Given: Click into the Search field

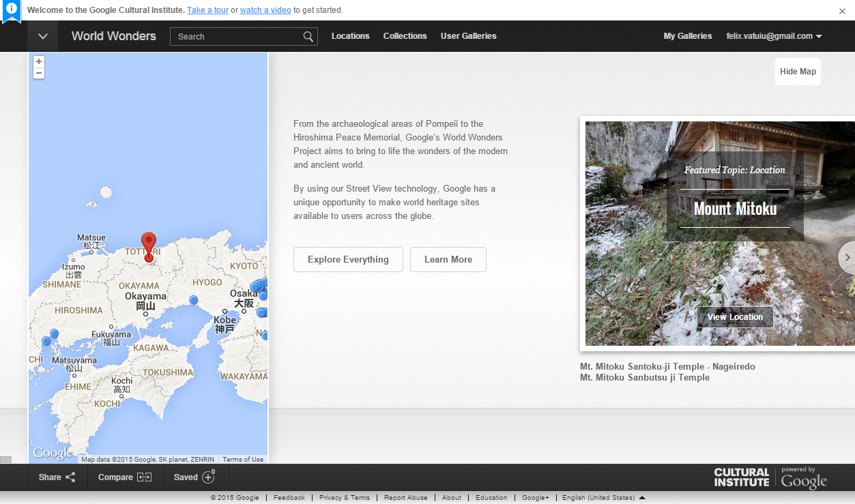Looking at the screenshot, I should (235, 37).
